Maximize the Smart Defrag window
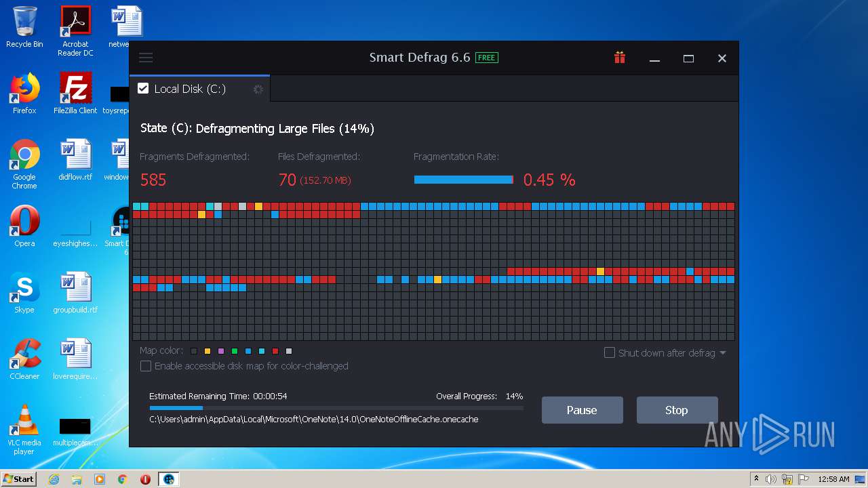The width and height of the screenshot is (868, 488). pyautogui.click(x=688, y=58)
